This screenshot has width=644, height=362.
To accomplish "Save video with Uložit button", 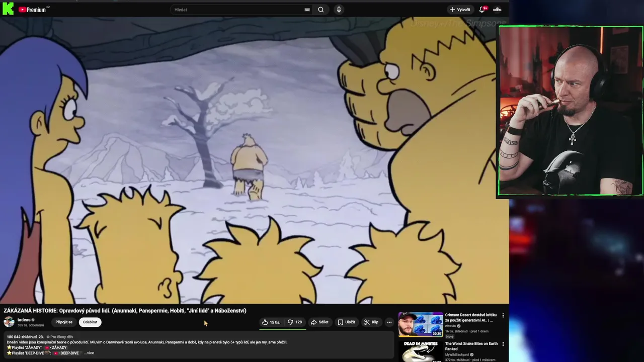I will (x=346, y=322).
